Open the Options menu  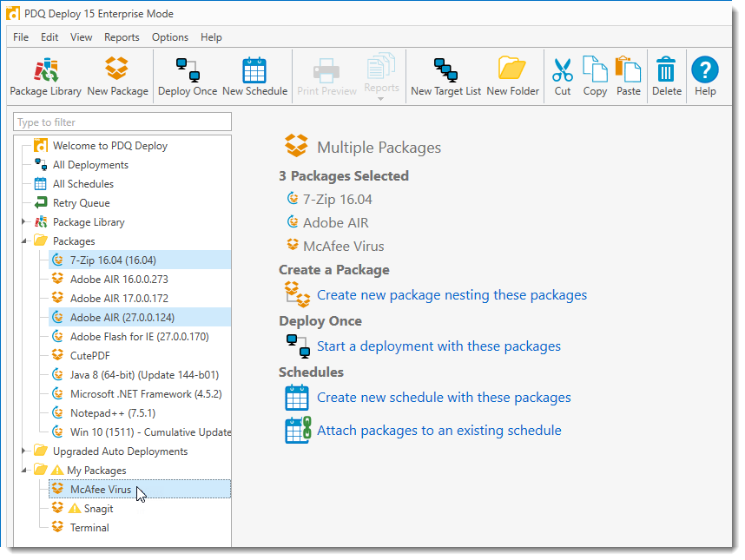(x=169, y=37)
